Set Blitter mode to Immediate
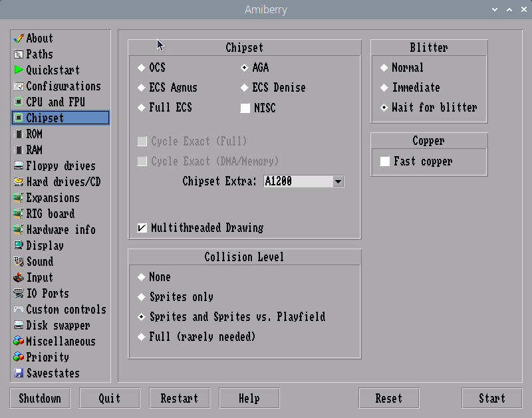Screen dimensions: 532x418 (x=384, y=88)
